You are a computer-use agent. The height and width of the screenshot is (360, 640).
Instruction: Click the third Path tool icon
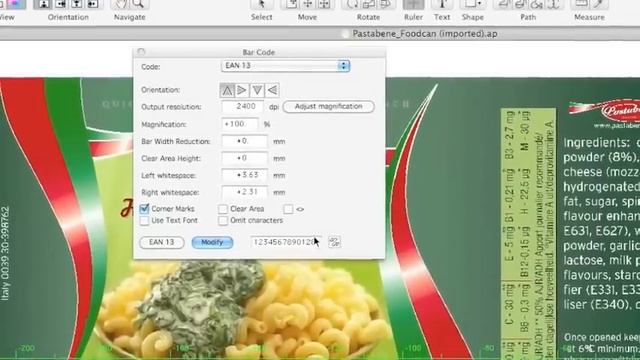(x=537, y=4)
